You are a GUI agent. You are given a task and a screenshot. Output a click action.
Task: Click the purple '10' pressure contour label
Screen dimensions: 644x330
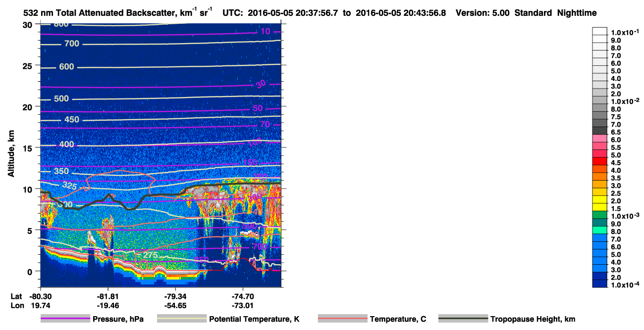[266, 32]
